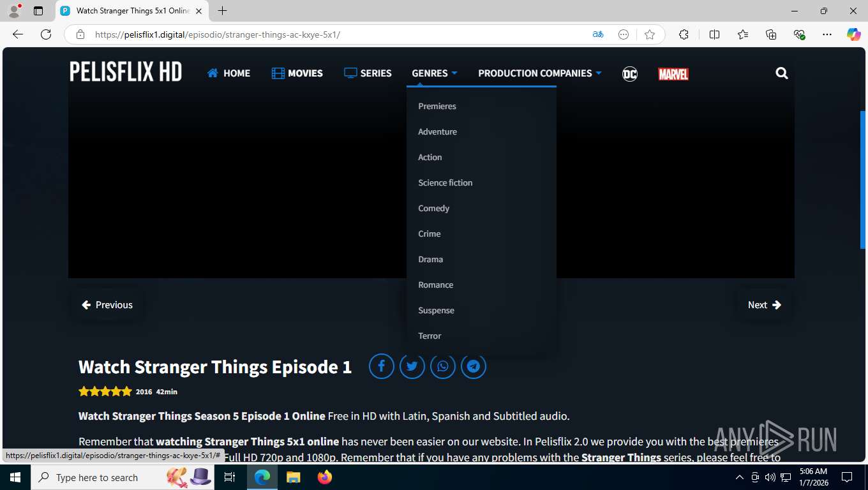Go back with browser back arrow

pos(18,34)
